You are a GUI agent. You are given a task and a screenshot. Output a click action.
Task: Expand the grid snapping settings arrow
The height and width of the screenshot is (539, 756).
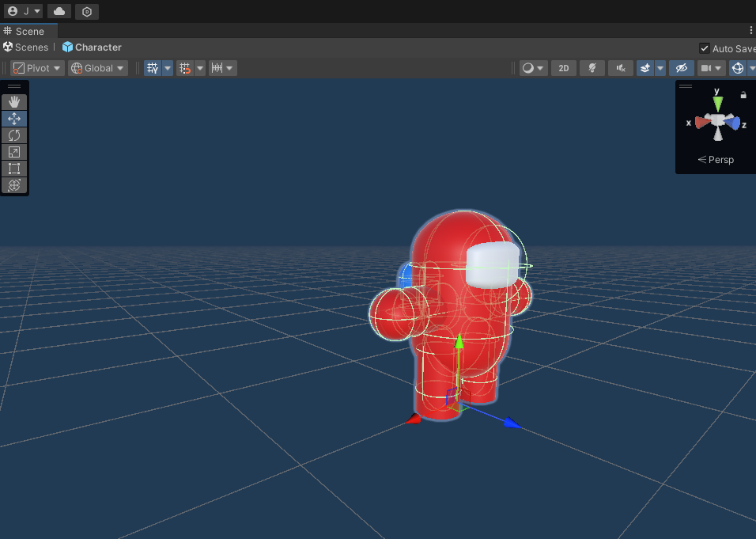coord(200,68)
